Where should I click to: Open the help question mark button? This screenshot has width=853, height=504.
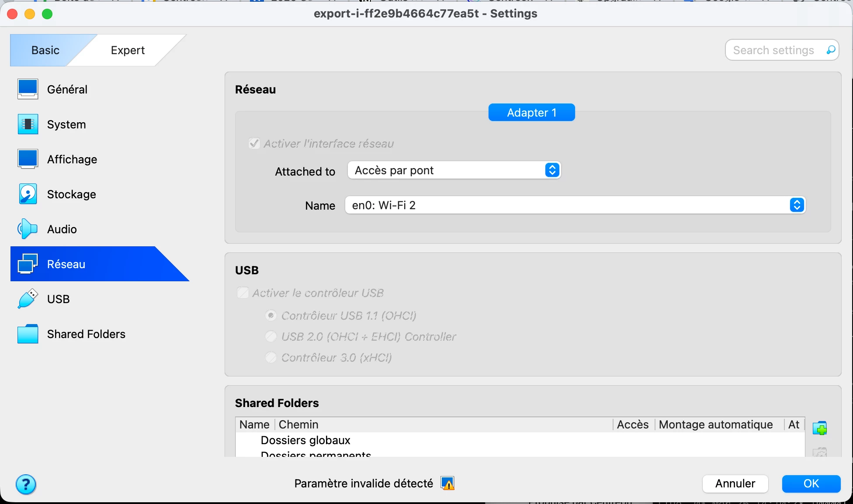coord(26,484)
